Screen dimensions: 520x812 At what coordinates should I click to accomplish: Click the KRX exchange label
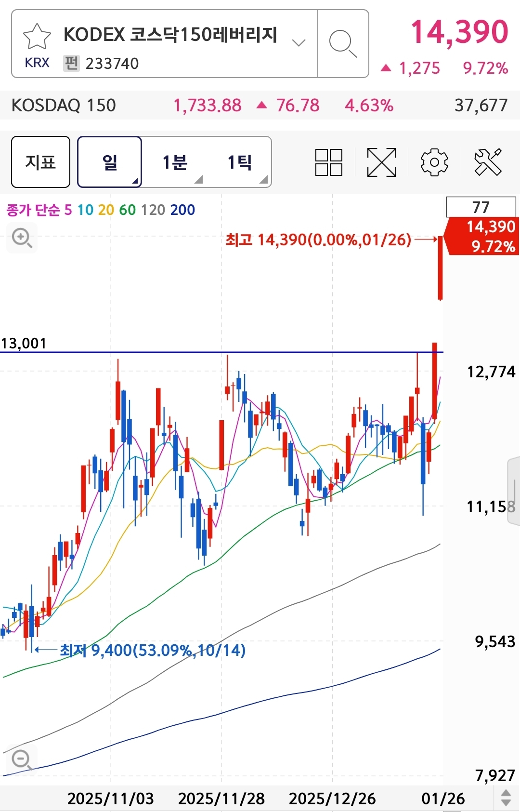[x=37, y=63]
